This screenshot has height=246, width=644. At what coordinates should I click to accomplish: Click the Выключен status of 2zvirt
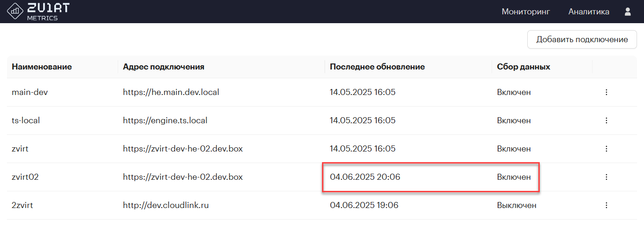tap(517, 205)
